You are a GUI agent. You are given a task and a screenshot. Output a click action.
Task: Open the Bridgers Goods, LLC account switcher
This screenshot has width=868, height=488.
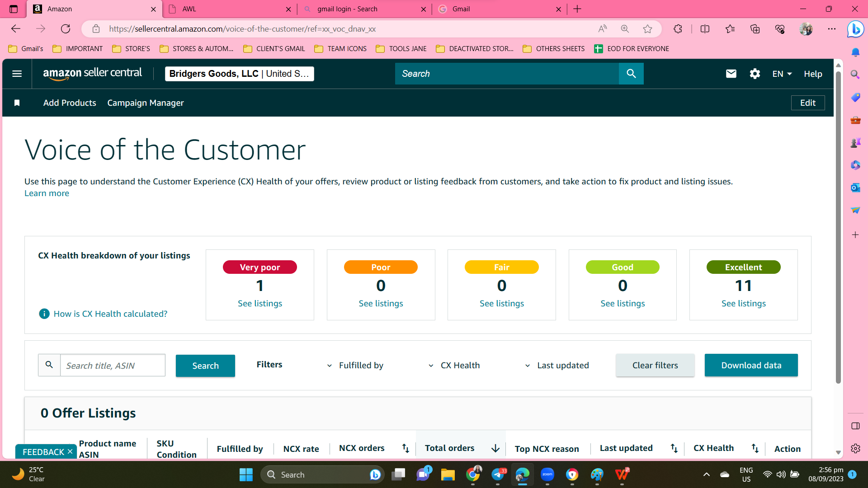pos(240,74)
